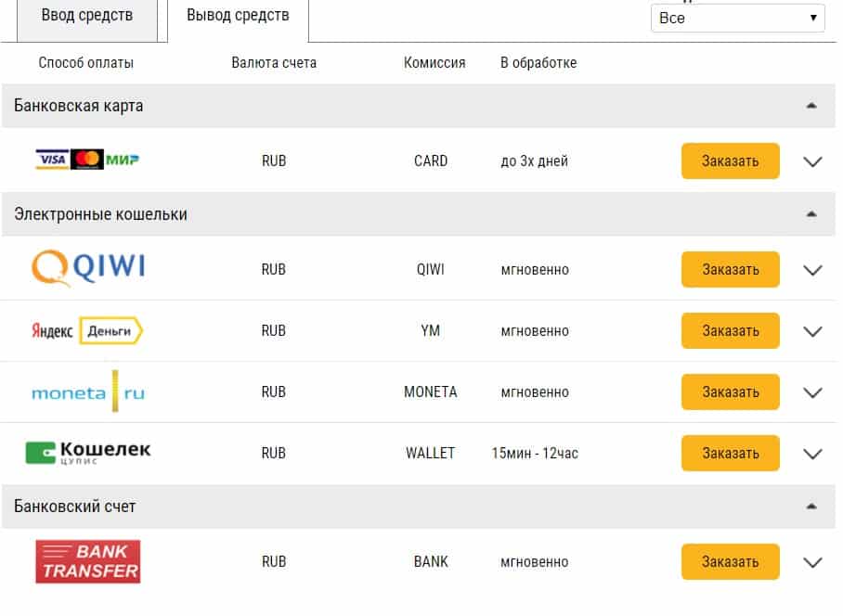
Task: Open the Все filter dropdown
Action: (737, 19)
